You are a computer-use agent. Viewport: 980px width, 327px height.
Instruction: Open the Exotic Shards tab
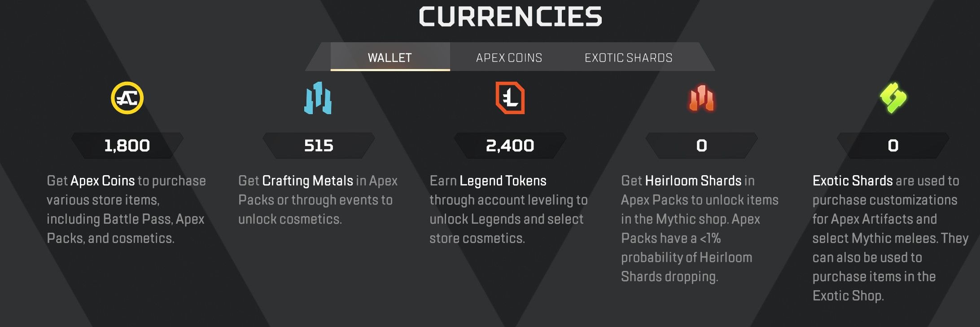pos(628,57)
